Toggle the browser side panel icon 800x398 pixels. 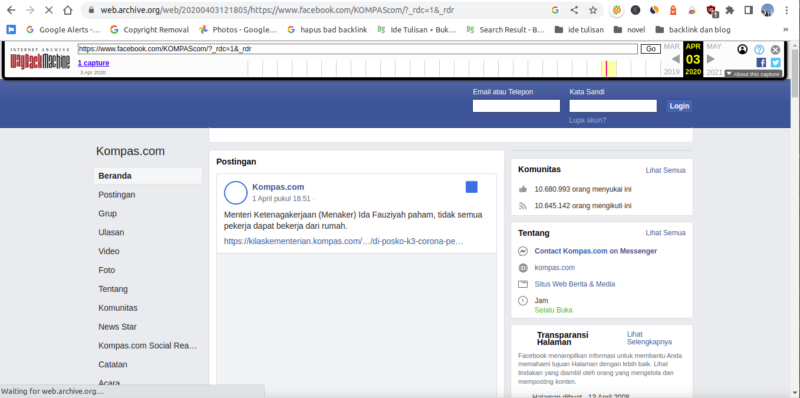[x=748, y=10]
